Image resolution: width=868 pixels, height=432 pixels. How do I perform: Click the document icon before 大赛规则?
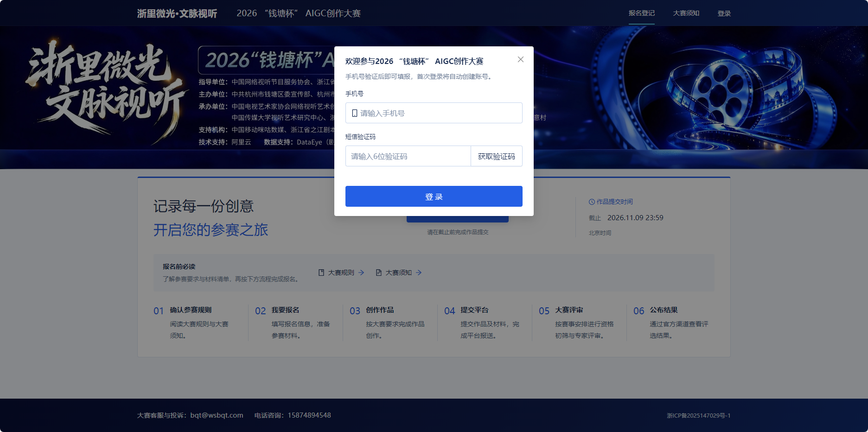(x=321, y=273)
